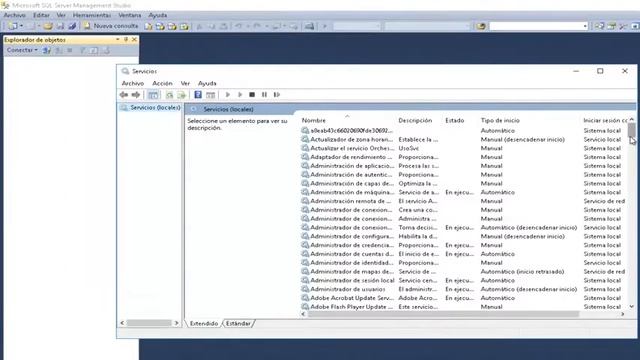
Task: Open the Conectar dropdown in Object Explorer
Action: [x=22, y=50]
